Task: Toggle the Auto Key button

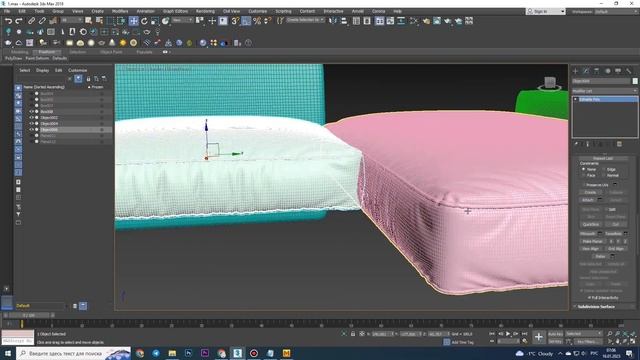Action: coord(555,334)
